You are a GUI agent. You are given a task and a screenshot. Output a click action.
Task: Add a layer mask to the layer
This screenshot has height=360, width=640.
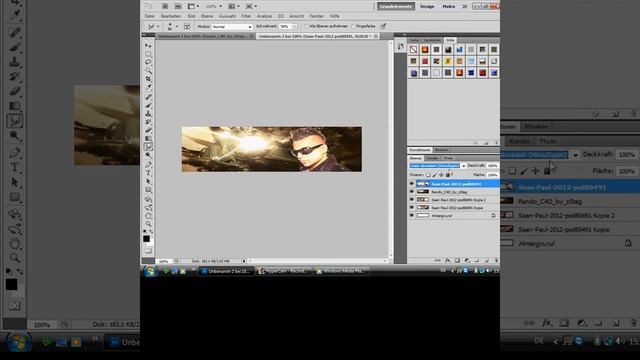point(458,260)
